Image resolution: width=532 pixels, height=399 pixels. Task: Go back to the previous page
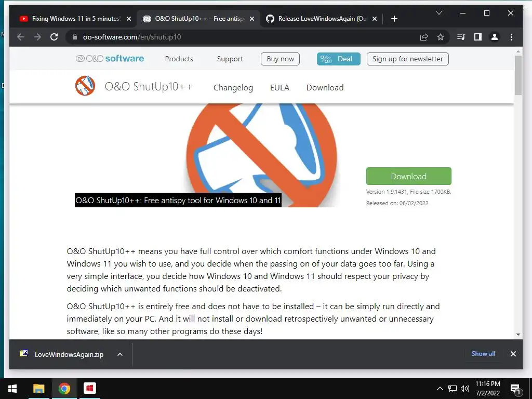[21, 37]
